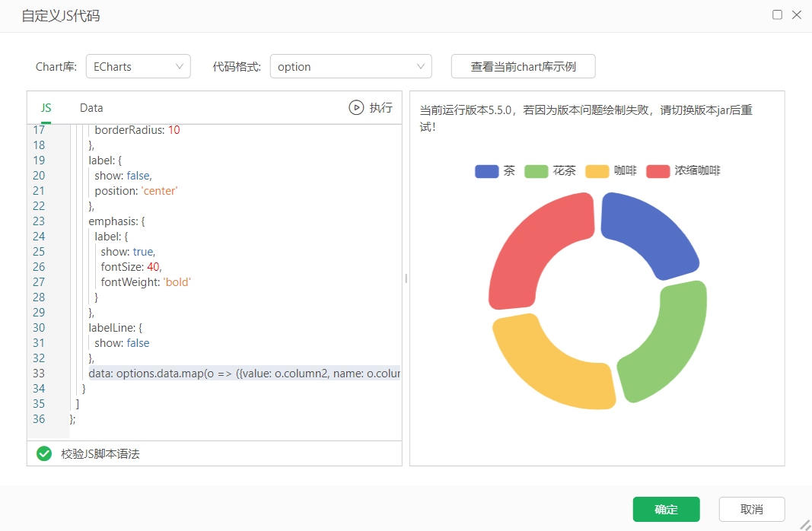Click the 花茶 legend label

click(564, 171)
